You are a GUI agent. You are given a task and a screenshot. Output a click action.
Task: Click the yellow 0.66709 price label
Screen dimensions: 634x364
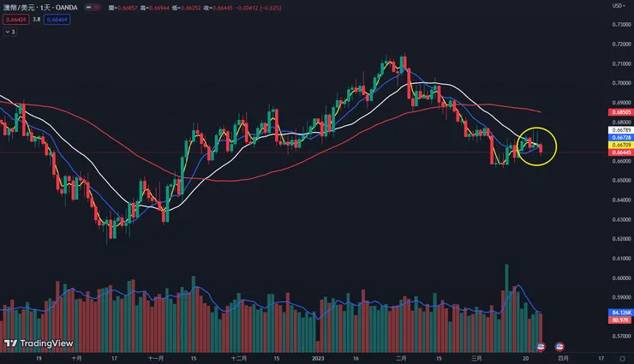pos(621,145)
